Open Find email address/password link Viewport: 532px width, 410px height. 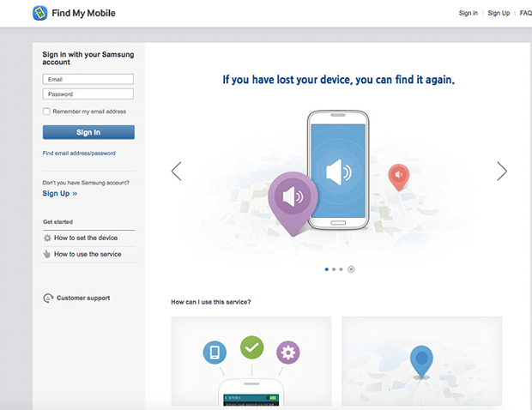79,154
